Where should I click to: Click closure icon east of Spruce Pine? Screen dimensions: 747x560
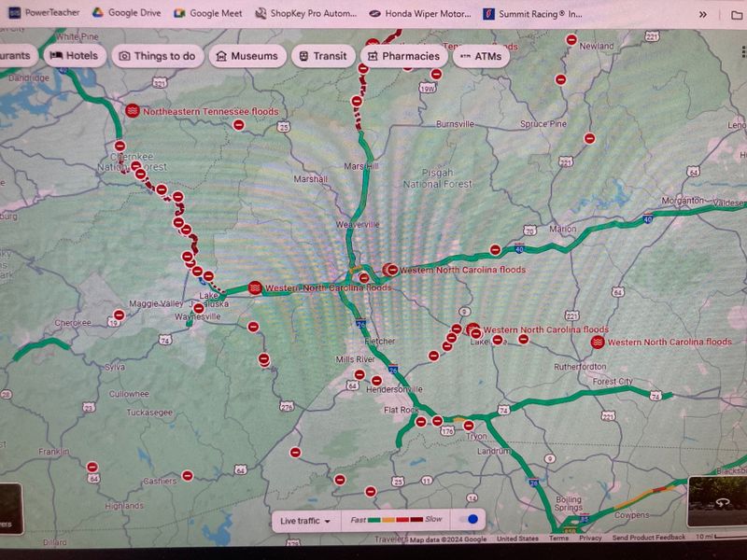(x=589, y=138)
